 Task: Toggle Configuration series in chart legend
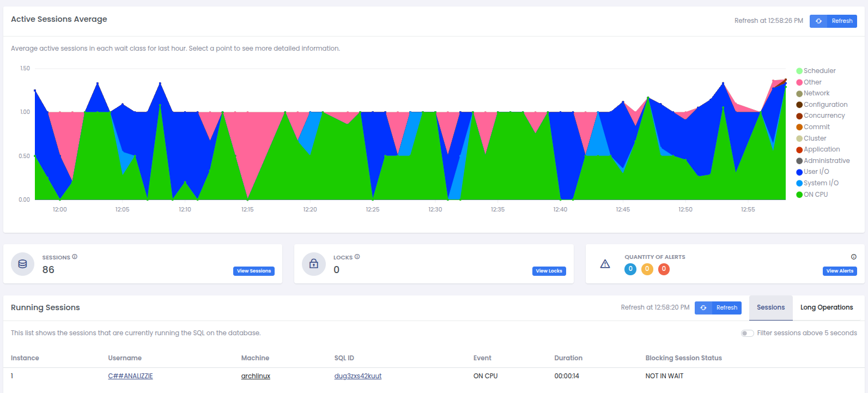point(822,105)
